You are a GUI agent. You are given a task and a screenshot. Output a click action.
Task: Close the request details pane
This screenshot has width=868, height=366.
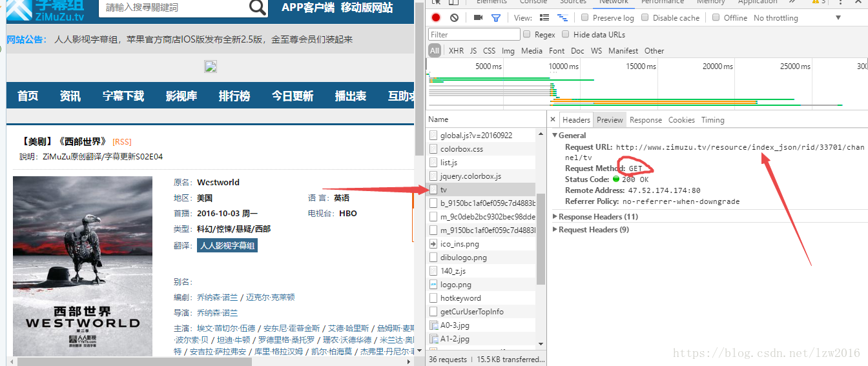coord(553,119)
